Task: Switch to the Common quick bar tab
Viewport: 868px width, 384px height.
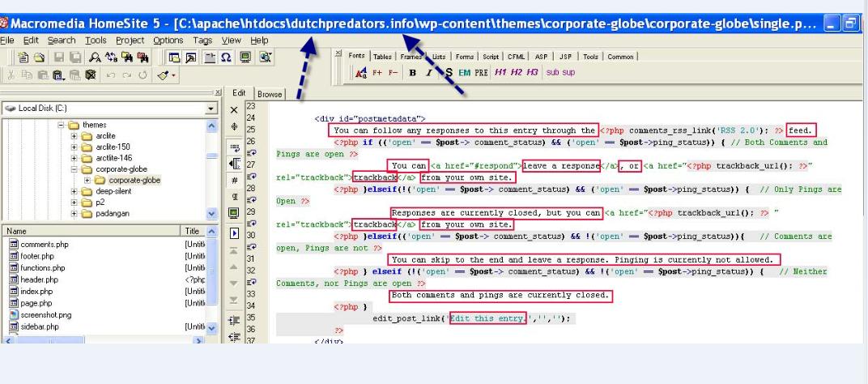Action: (x=620, y=57)
